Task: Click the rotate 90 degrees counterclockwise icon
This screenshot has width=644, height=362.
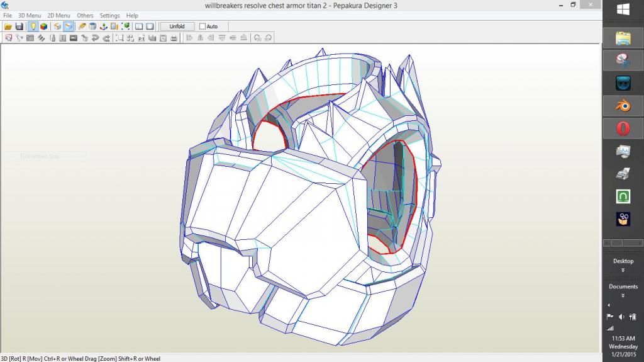Action: (257, 38)
